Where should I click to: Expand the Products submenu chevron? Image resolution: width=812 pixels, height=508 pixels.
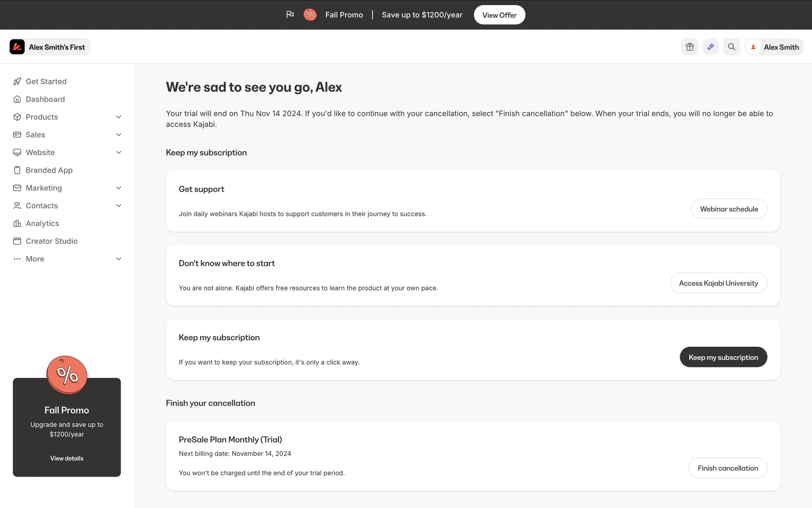119,117
